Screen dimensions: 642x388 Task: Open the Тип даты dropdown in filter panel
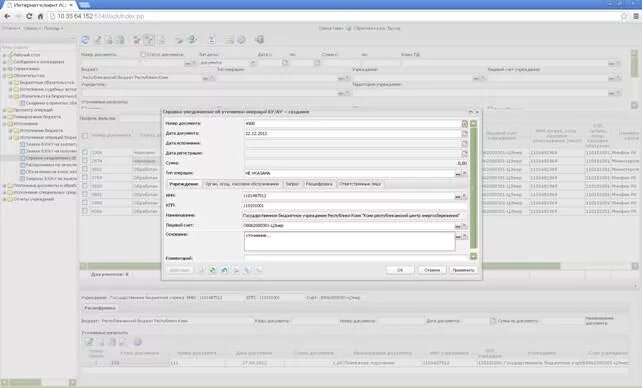(253, 63)
